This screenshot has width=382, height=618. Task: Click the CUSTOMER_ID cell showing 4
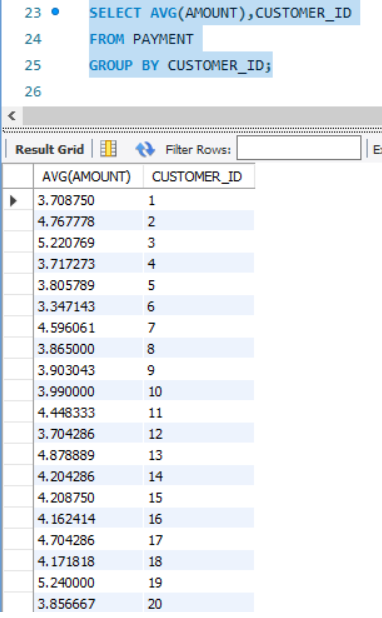point(199,264)
